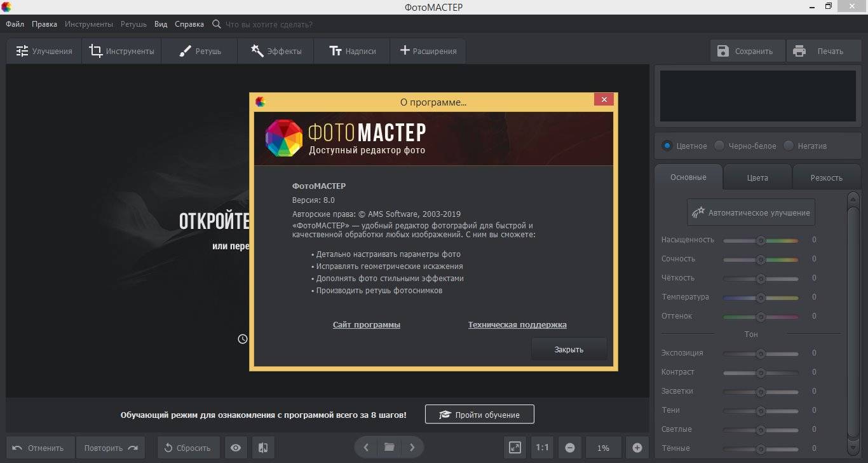The width and height of the screenshot is (868, 463).
Task: Click the Сохранить save button
Action: (748, 51)
